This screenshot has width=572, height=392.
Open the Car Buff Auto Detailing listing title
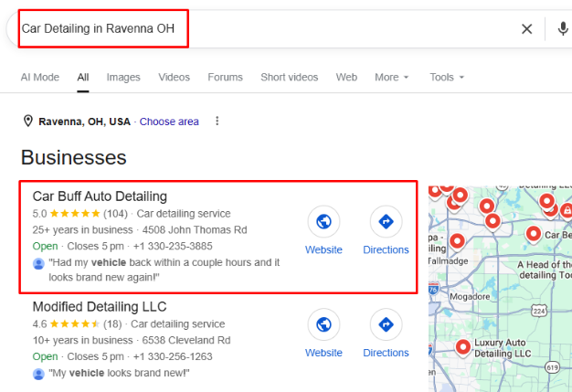tap(100, 196)
